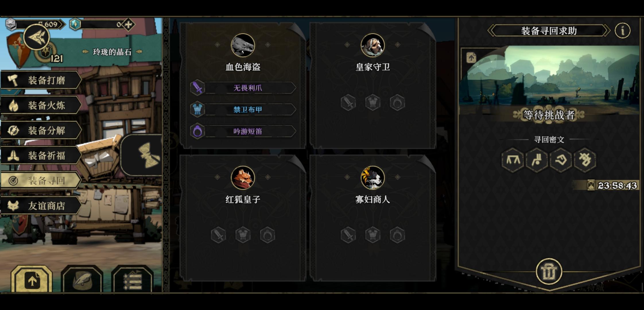
Task: Click the 吟游短笛 accessory entry
Action: [x=243, y=131]
